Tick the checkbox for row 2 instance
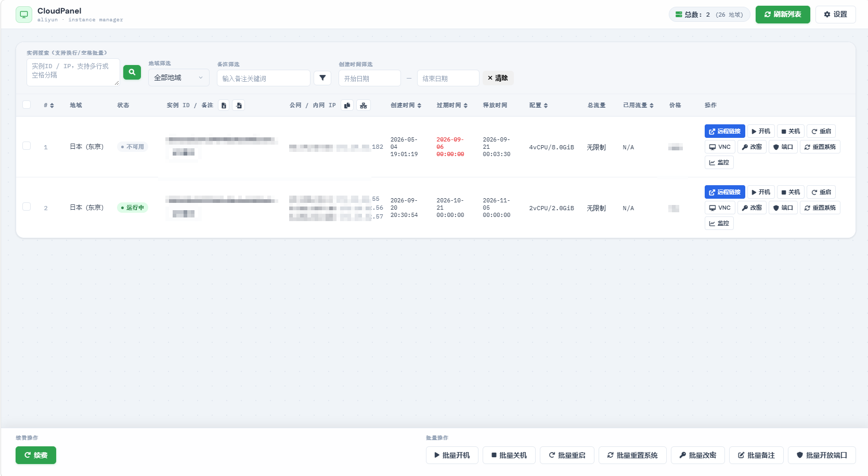This screenshot has height=476, width=868. (27, 207)
